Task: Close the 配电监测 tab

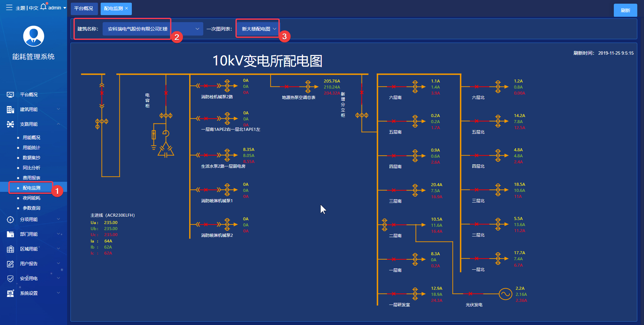Action: point(126,8)
